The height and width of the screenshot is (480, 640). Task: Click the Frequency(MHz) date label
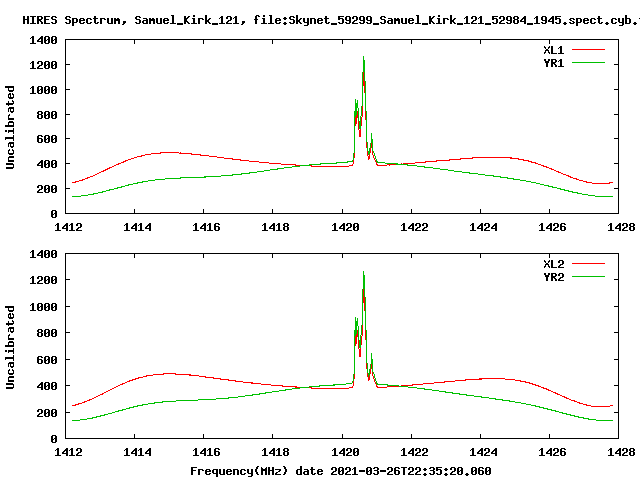tap(341, 471)
